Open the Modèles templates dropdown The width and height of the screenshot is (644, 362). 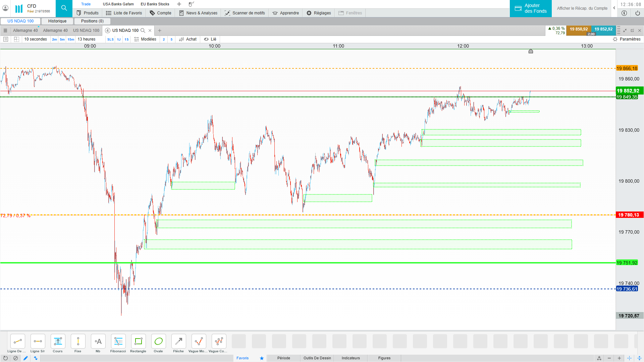145,39
